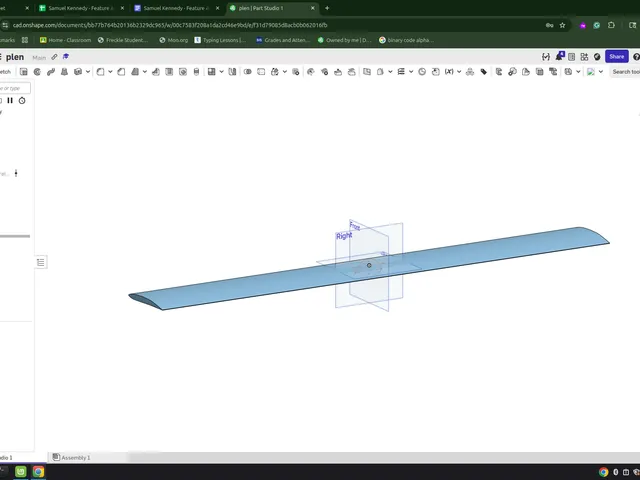Select the Draft tool
The height and width of the screenshot is (480, 640).
[135, 72]
